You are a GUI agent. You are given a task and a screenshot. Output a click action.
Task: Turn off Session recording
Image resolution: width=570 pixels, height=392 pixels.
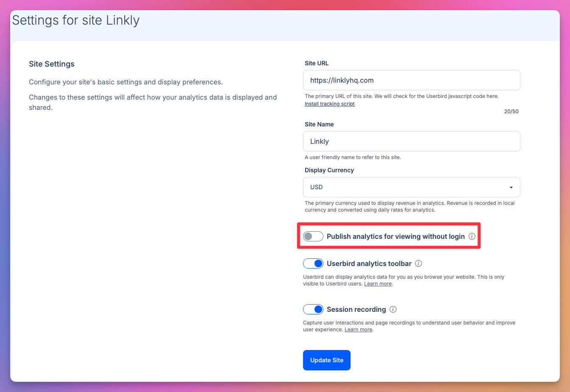313,309
